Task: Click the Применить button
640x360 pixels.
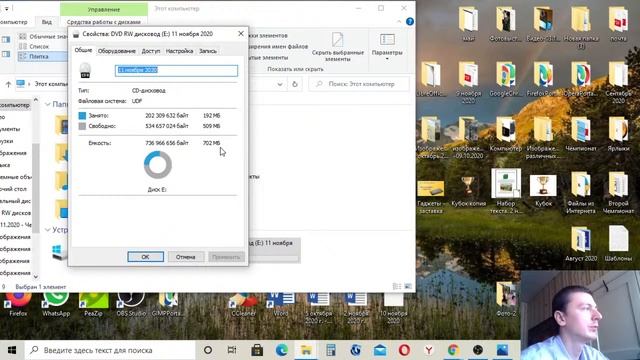Action: 226,257
